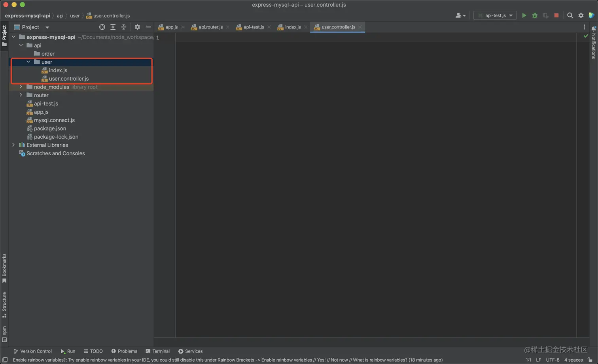Viewport: 598px width, 364px height.
Task: Open the editor tabs more-options menu
Action: coord(584,27)
